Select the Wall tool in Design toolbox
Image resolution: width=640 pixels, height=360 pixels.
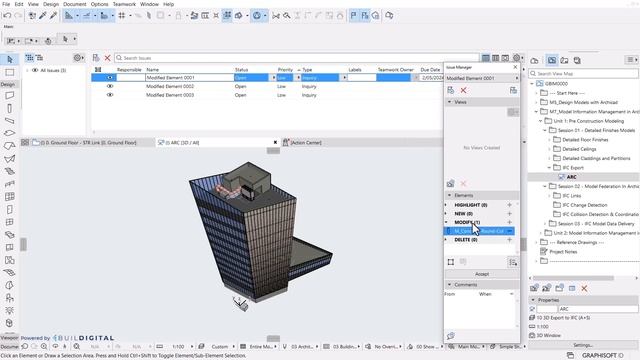[9, 96]
